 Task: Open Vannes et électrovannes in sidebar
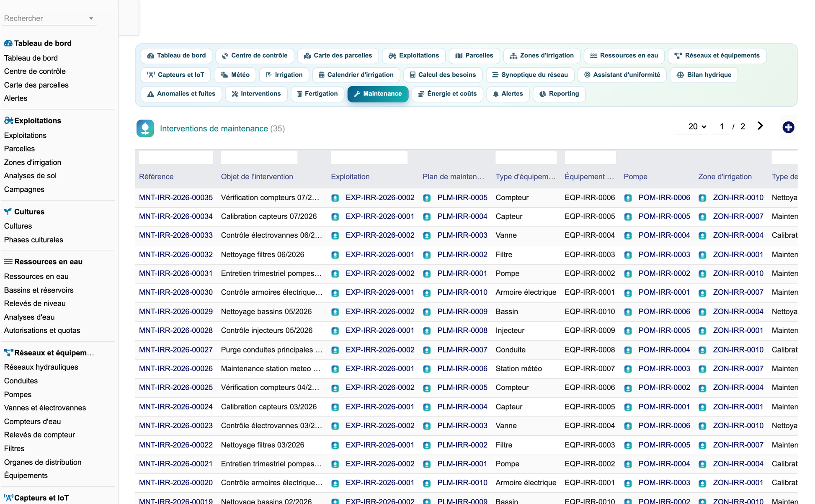click(x=45, y=408)
